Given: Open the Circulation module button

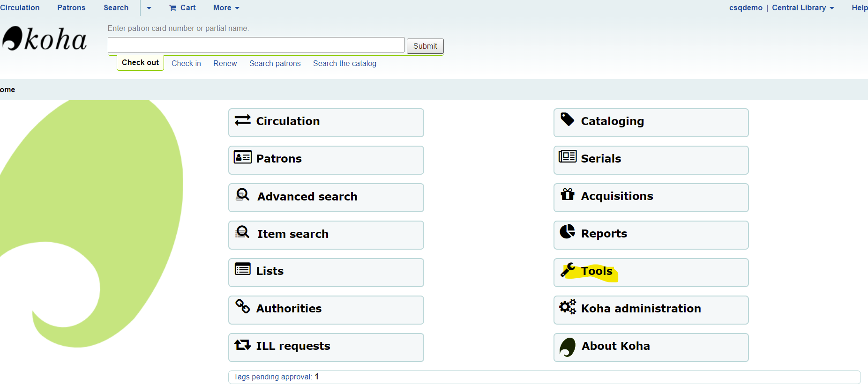Looking at the screenshot, I should tap(326, 123).
